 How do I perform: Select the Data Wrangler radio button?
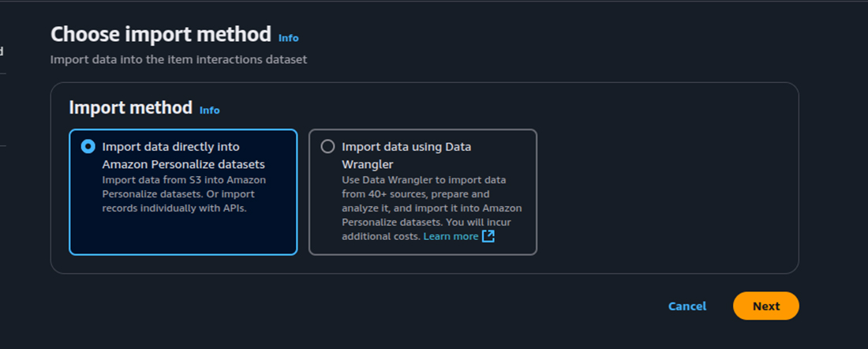327,146
